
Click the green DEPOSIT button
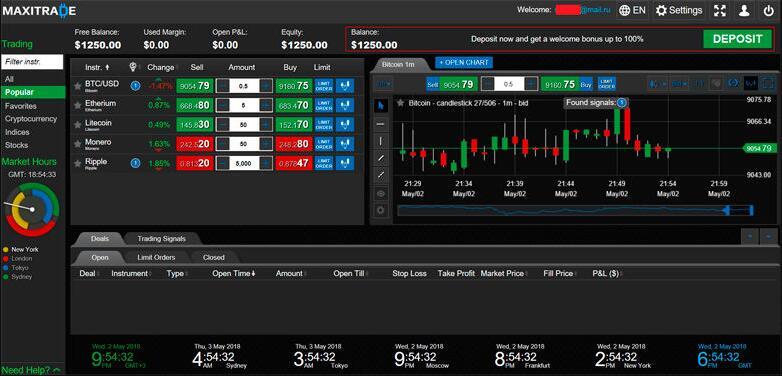pos(738,39)
